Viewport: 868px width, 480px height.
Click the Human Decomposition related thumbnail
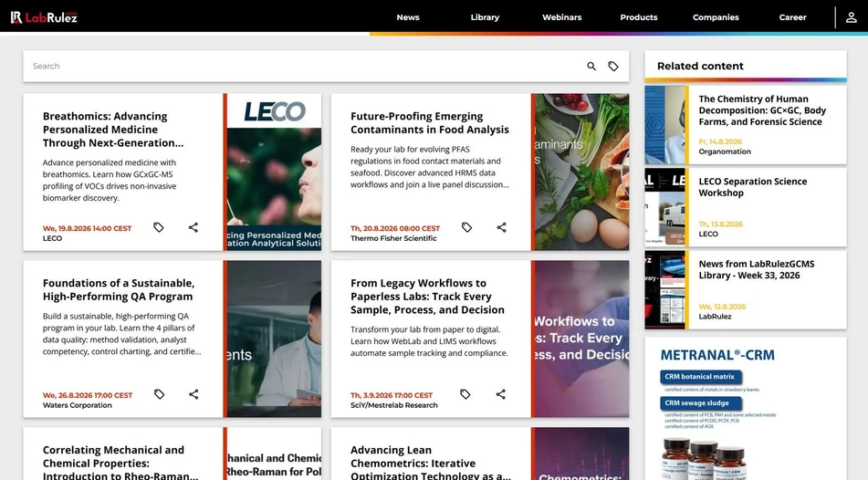[664, 125]
